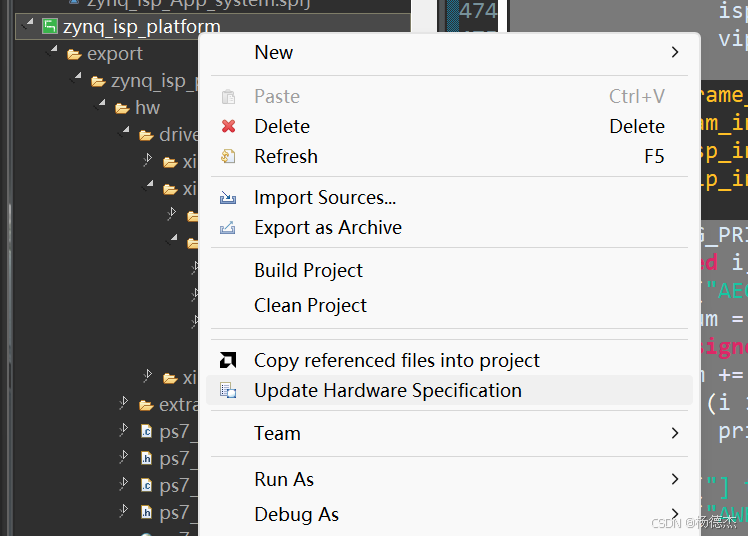The width and height of the screenshot is (748, 536).
Task: Click Copy referenced files into project
Action: (x=396, y=360)
